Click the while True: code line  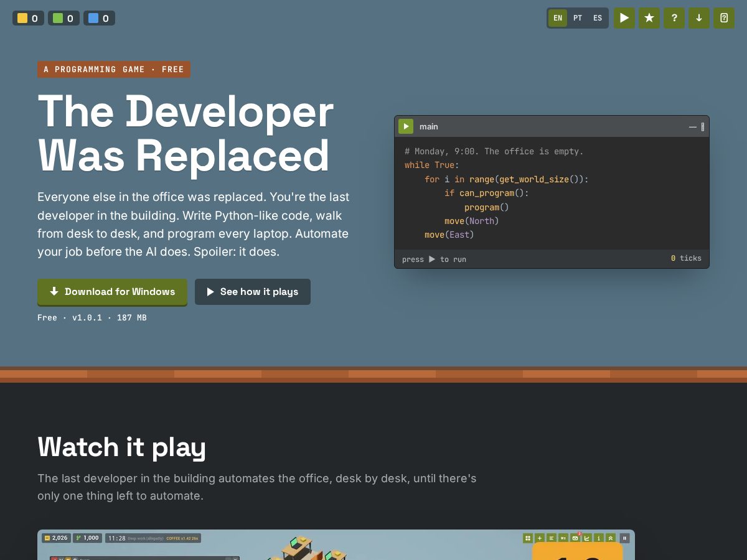[432, 165]
